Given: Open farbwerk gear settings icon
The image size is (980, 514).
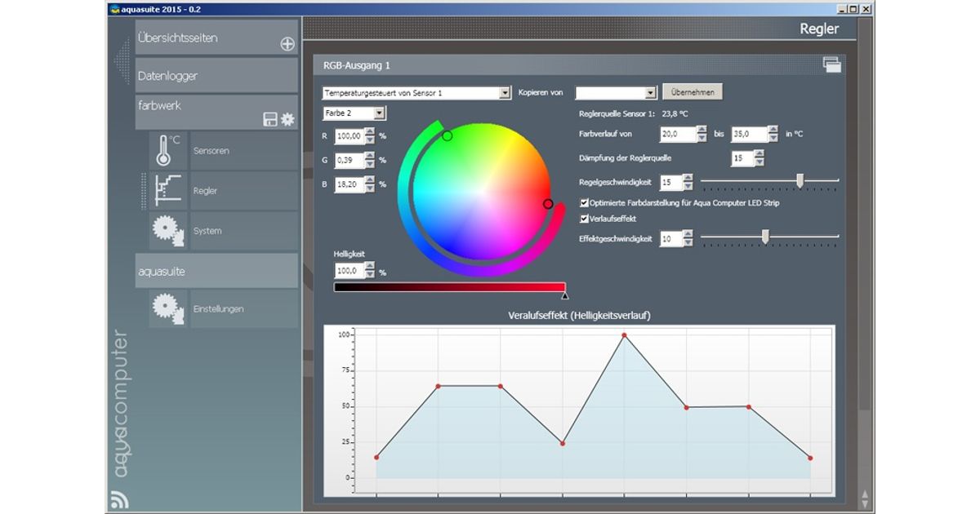Looking at the screenshot, I should [x=287, y=119].
